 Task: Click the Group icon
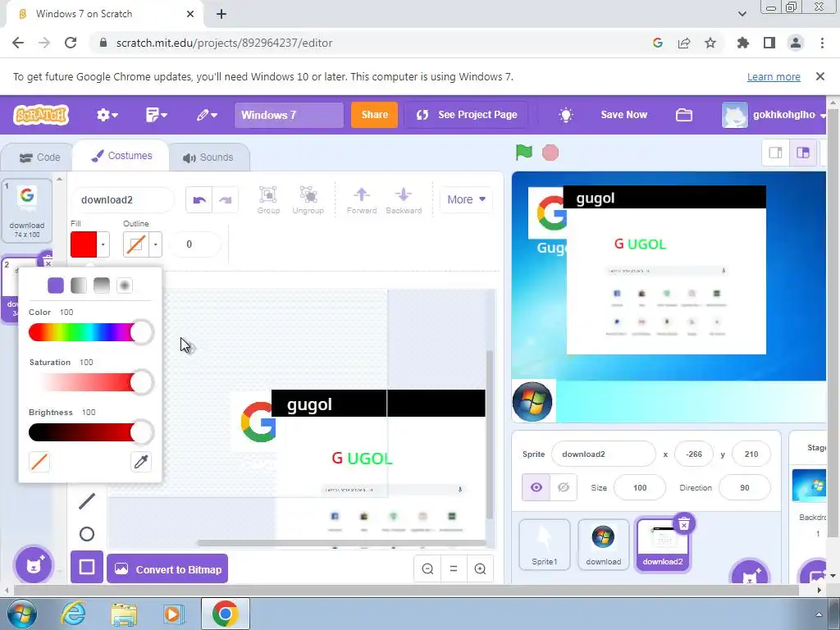[x=268, y=200]
